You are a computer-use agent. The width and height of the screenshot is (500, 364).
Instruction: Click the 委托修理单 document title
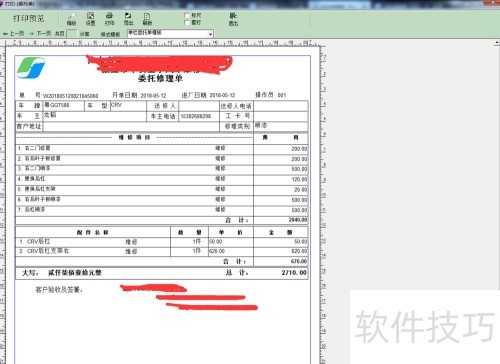click(160, 79)
